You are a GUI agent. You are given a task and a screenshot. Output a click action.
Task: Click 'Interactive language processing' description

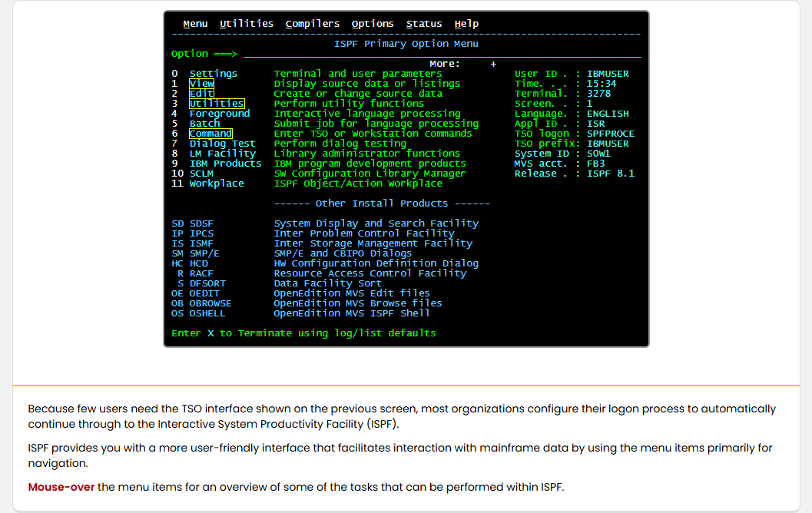367,114
